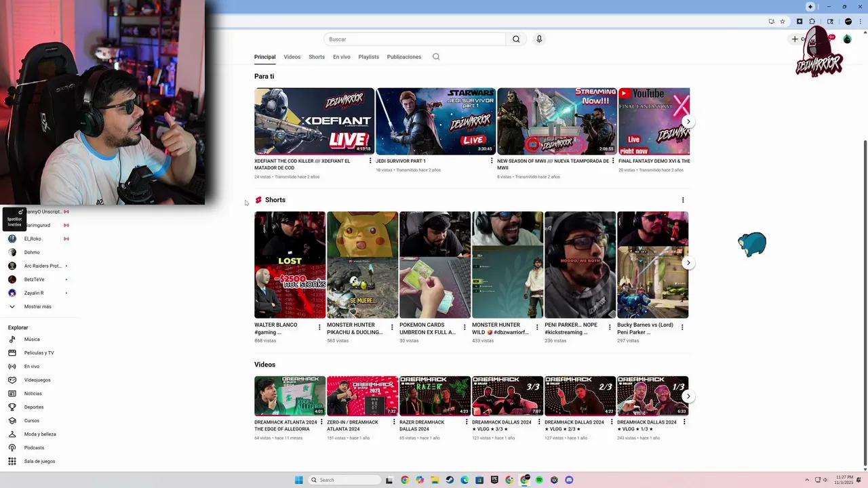Open BetzTeVe subscription channel
This screenshot has height=488, width=868.
pos(34,279)
